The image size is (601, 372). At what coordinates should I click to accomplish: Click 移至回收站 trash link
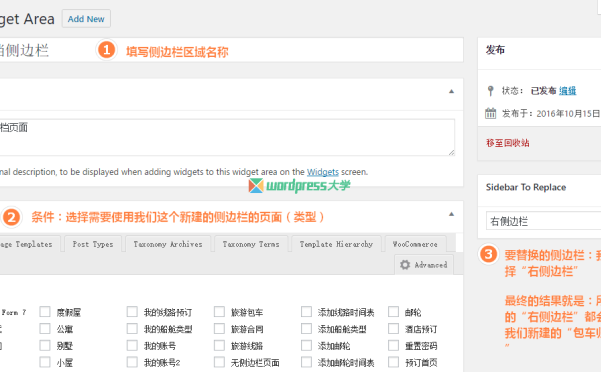[508, 143]
